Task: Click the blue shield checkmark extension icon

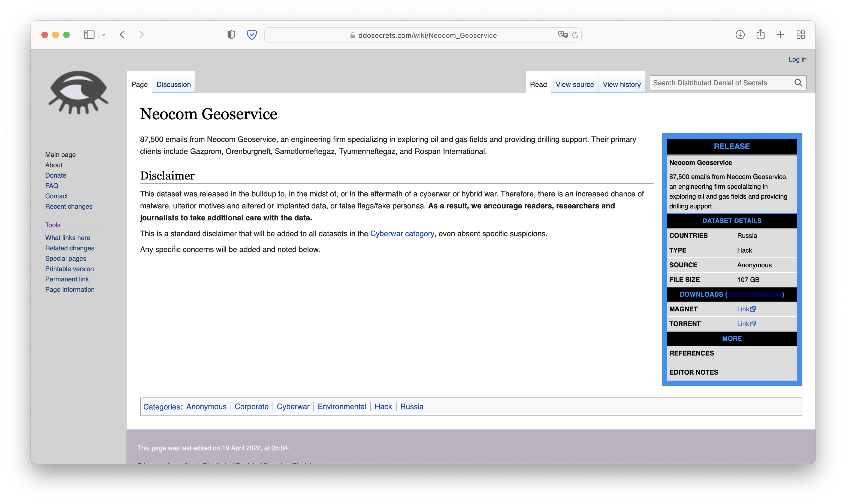Action: point(252,35)
